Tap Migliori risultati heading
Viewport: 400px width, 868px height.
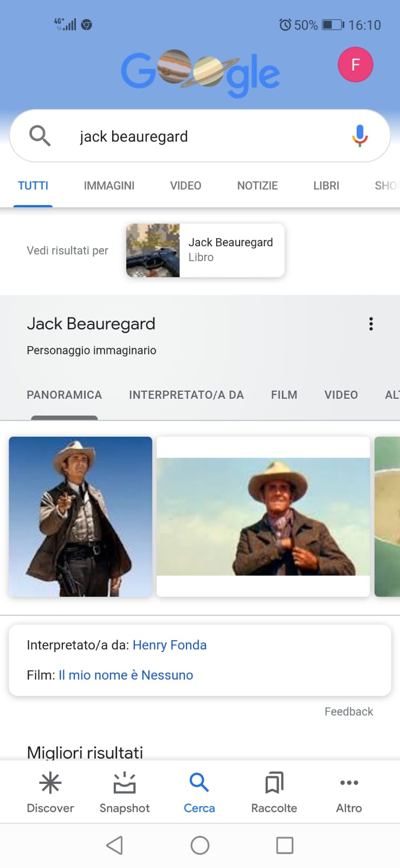85,752
